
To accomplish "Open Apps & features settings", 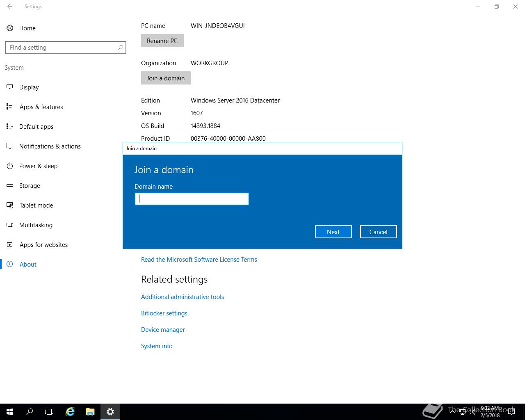I will pyautogui.click(x=41, y=107).
